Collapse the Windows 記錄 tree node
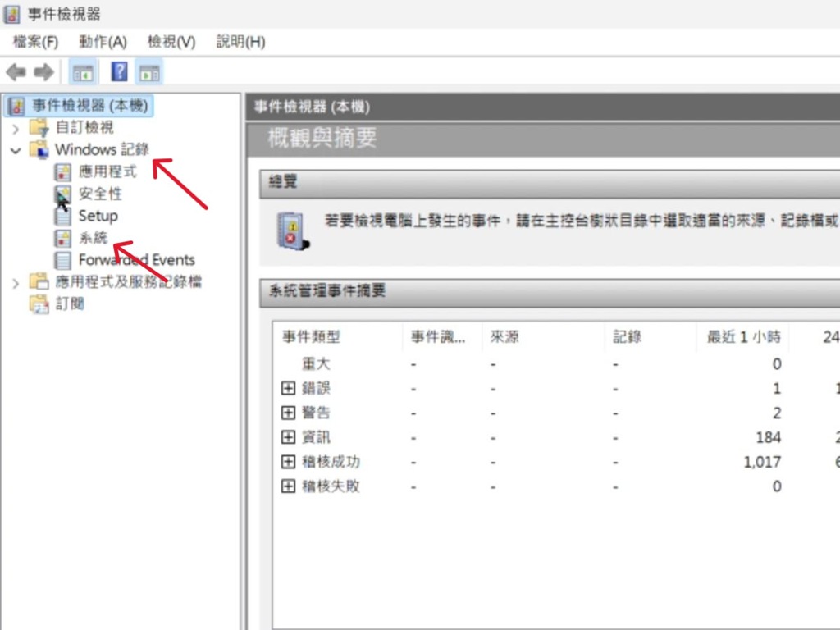Viewport: 840px width, 630px height. point(16,151)
